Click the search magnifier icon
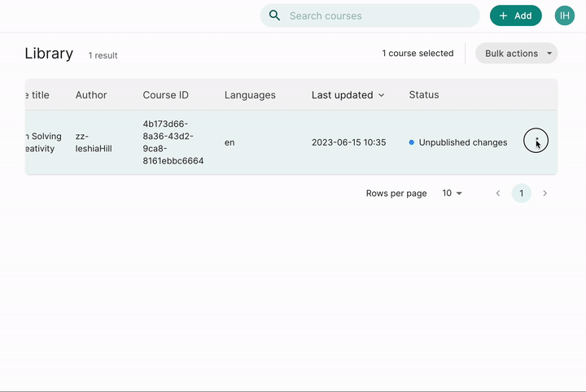Viewport: 586px width, 392px height. pos(274,15)
